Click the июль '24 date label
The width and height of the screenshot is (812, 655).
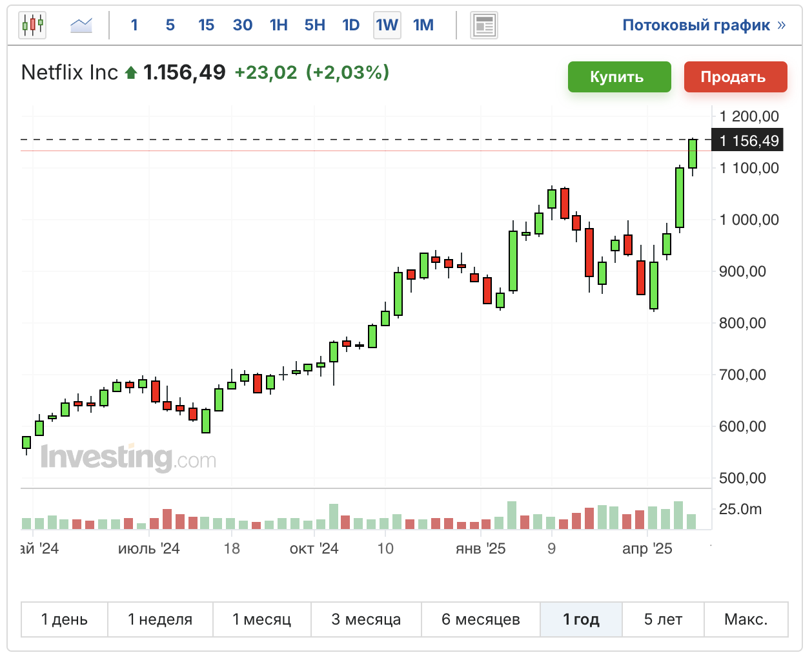click(149, 548)
